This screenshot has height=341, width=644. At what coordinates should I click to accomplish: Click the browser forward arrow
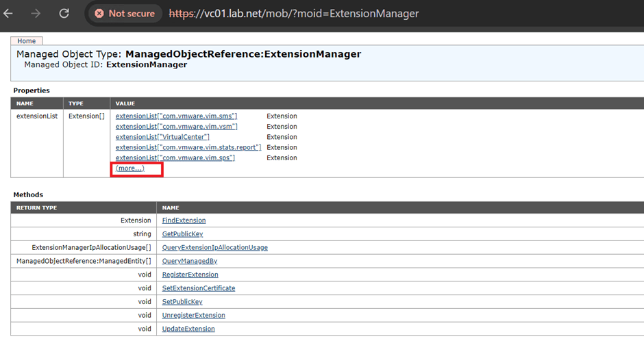(37, 13)
